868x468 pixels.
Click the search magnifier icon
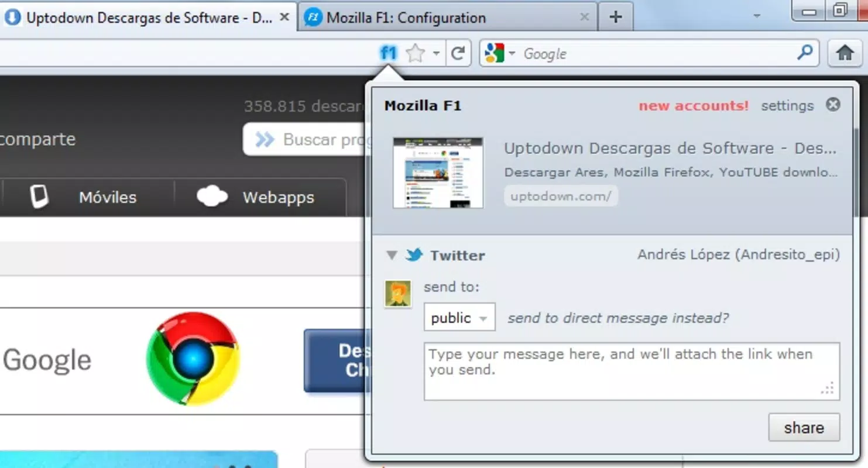805,53
